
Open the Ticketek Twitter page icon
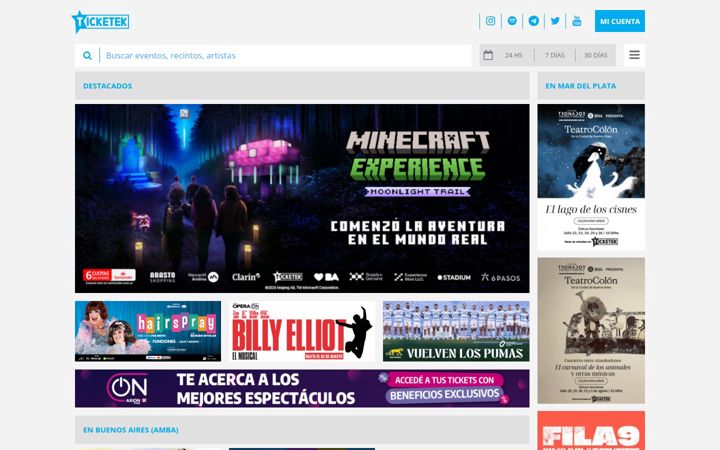click(x=555, y=21)
